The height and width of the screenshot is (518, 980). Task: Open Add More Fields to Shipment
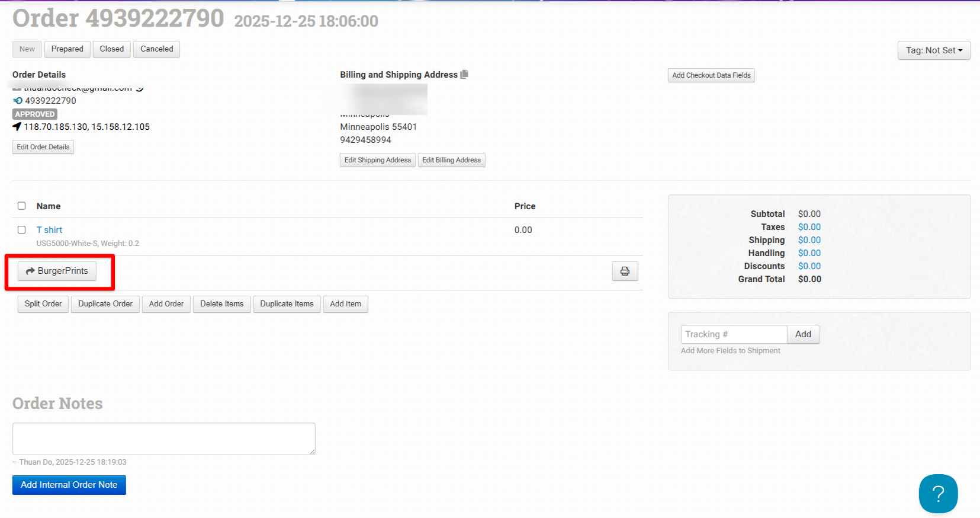point(730,351)
